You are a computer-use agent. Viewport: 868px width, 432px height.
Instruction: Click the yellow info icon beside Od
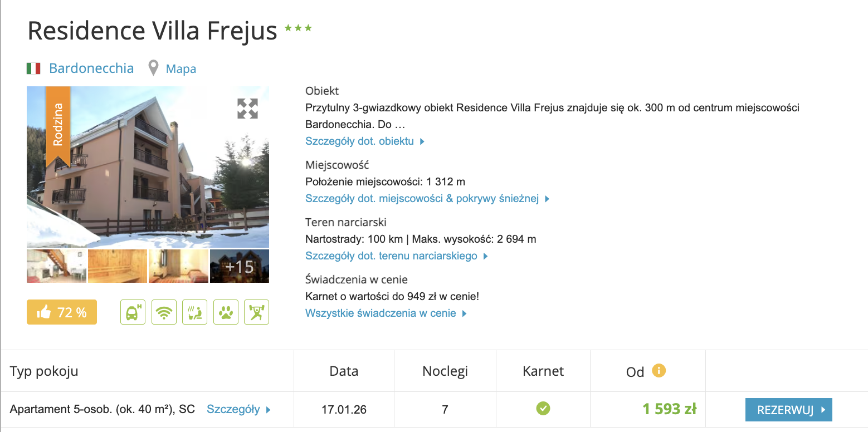tap(659, 370)
